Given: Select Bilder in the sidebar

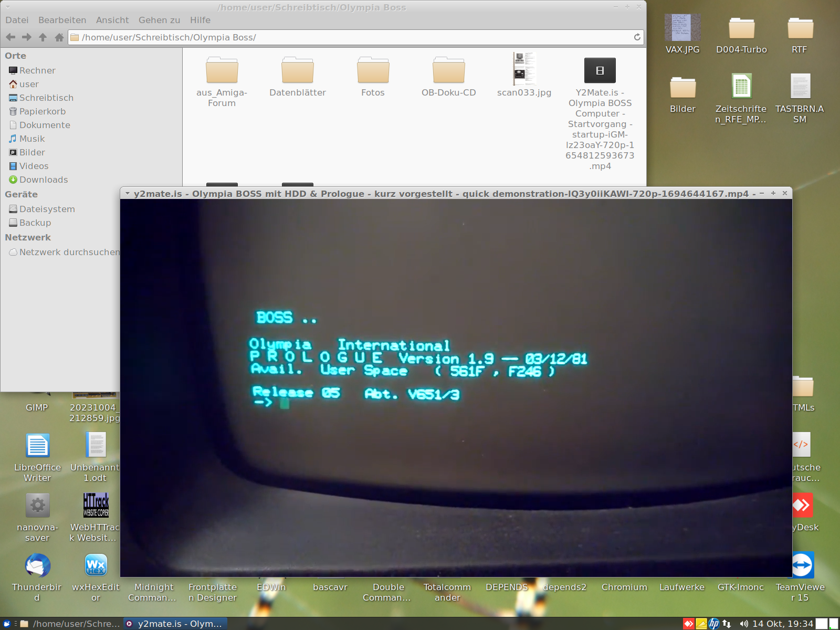Looking at the screenshot, I should point(27,152).
